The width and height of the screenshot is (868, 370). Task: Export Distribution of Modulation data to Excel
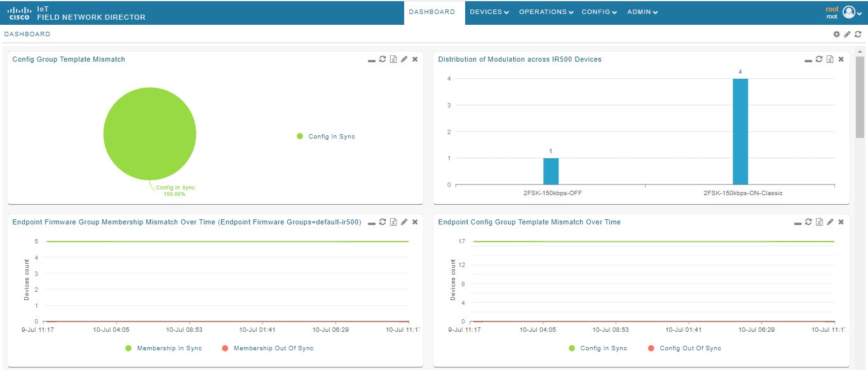tap(830, 59)
